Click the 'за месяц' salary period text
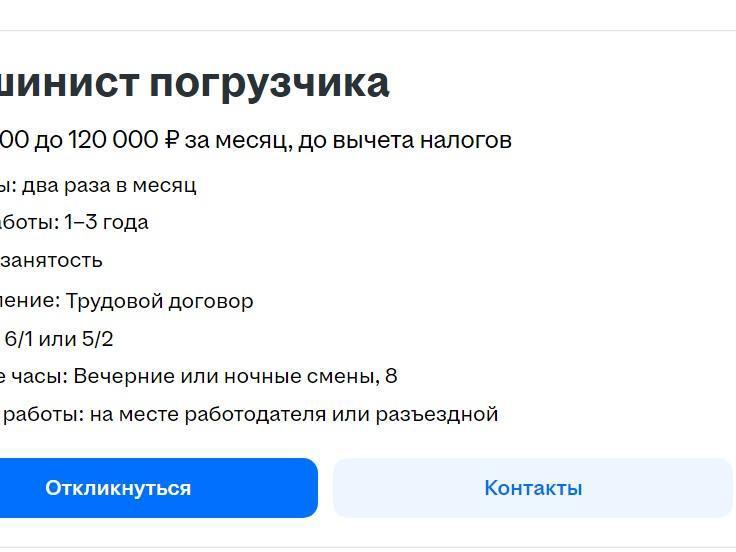The height and width of the screenshot is (552, 736). (x=238, y=140)
